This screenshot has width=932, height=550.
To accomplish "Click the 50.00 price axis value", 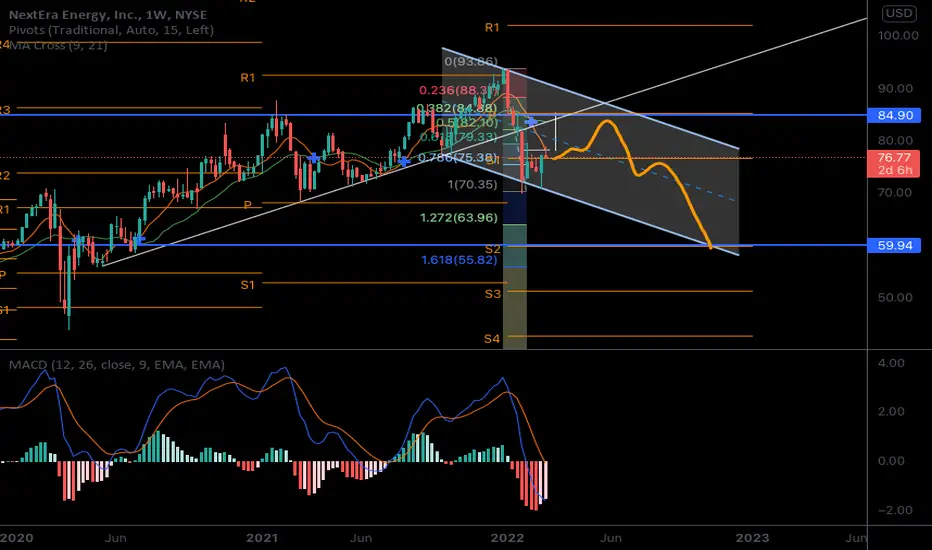I will click(x=895, y=297).
